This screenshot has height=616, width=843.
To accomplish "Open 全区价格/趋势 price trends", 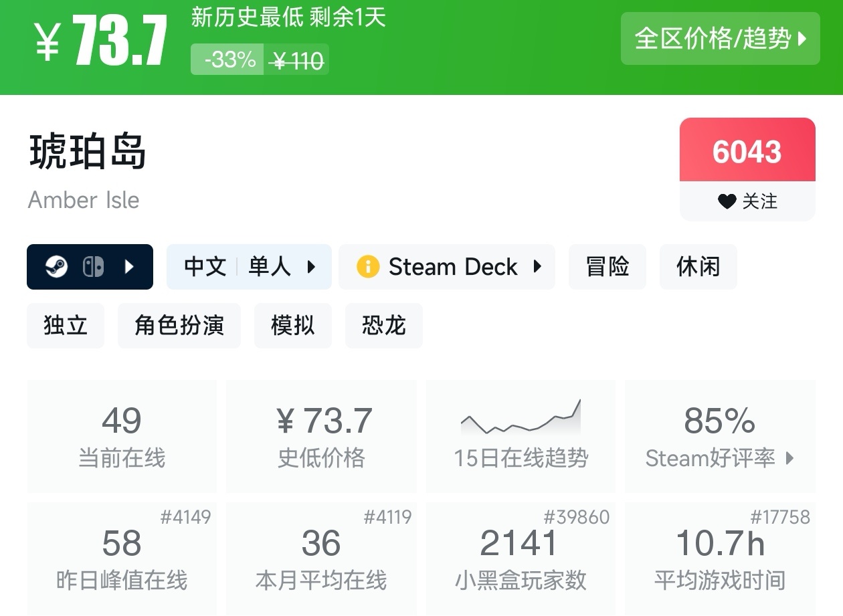I will click(720, 39).
